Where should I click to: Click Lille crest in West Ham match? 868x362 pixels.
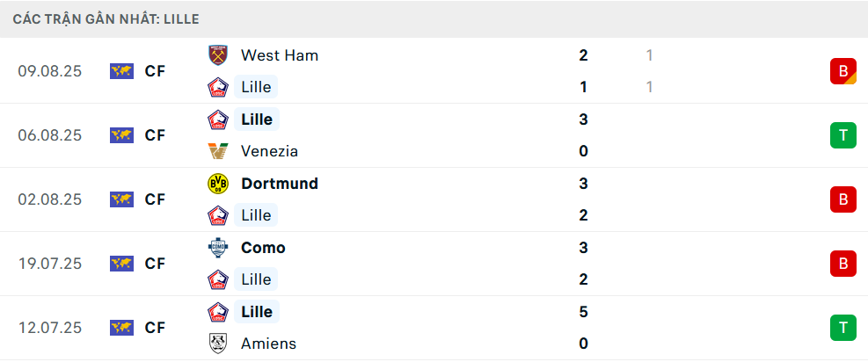tap(217, 87)
